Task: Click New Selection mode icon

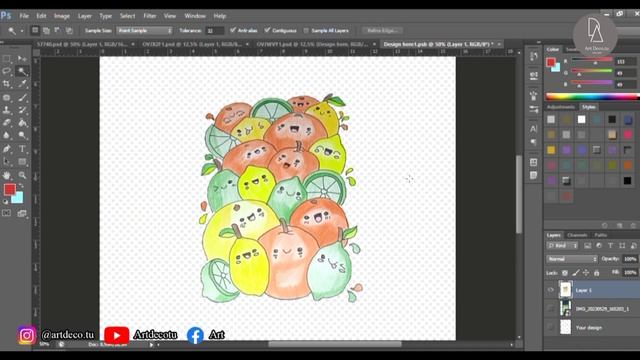Action: tap(35, 30)
